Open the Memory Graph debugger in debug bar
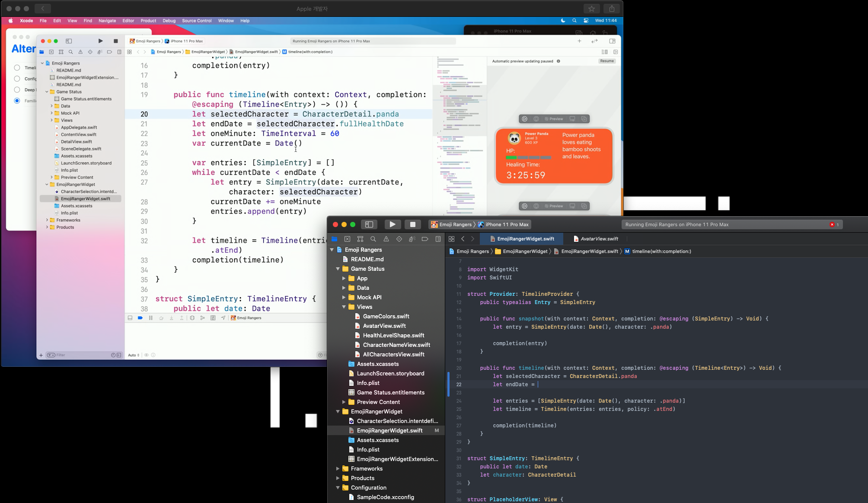This screenshot has height=503, width=868. (x=202, y=317)
